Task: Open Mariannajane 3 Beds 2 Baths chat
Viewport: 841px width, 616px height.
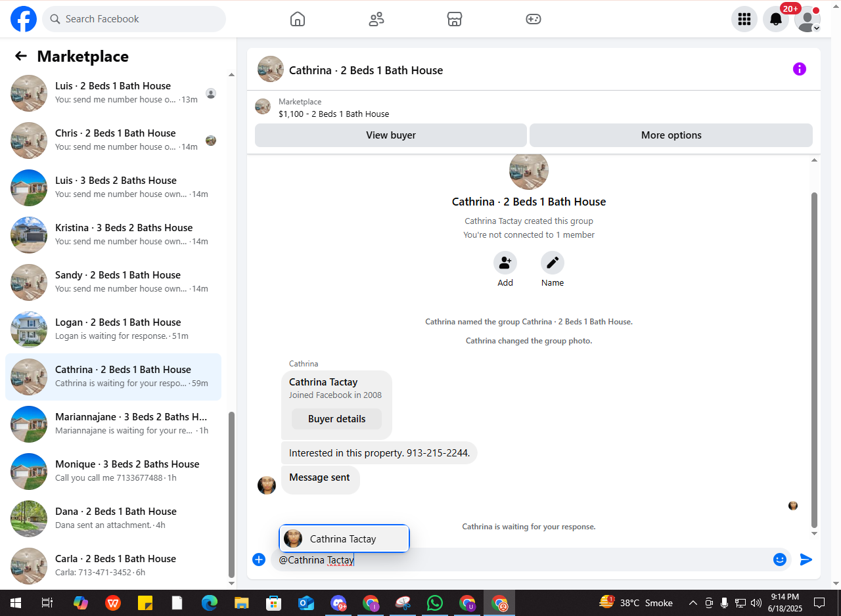Action: point(113,424)
